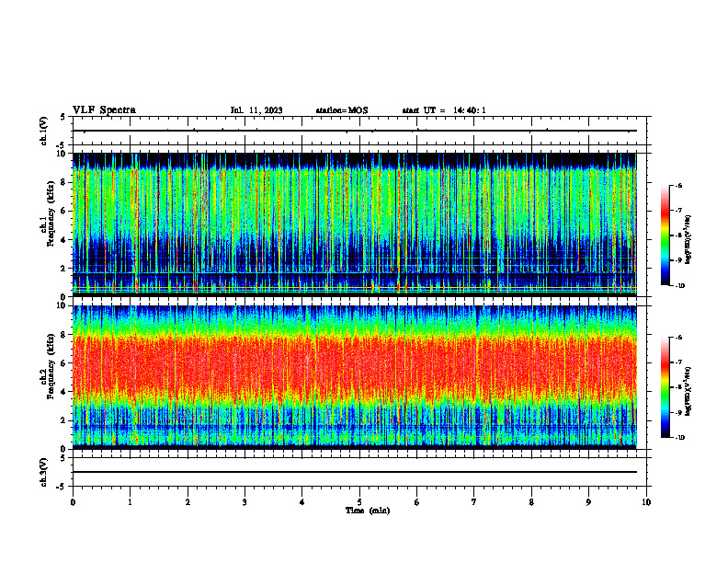
Task: Click the time axis tick label "0"
Action: [x=73, y=502]
